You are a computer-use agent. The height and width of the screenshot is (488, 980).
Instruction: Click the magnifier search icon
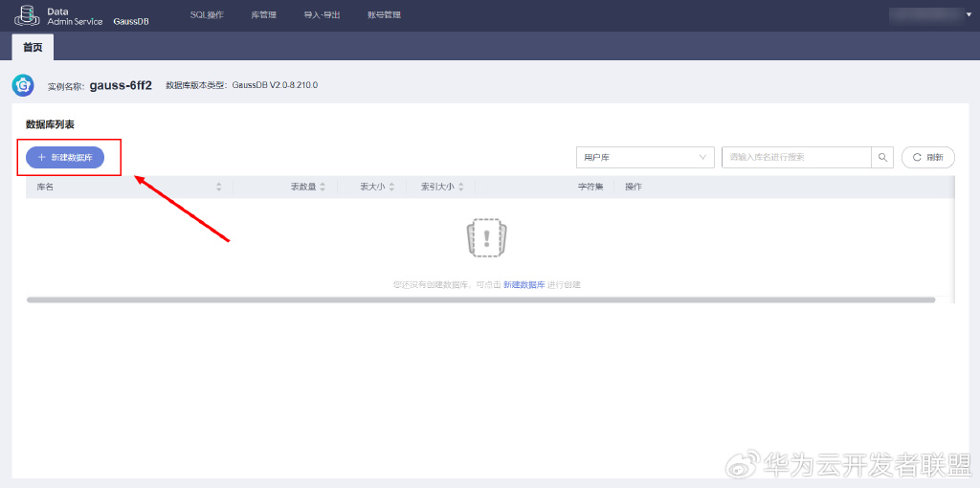(882, 158)
